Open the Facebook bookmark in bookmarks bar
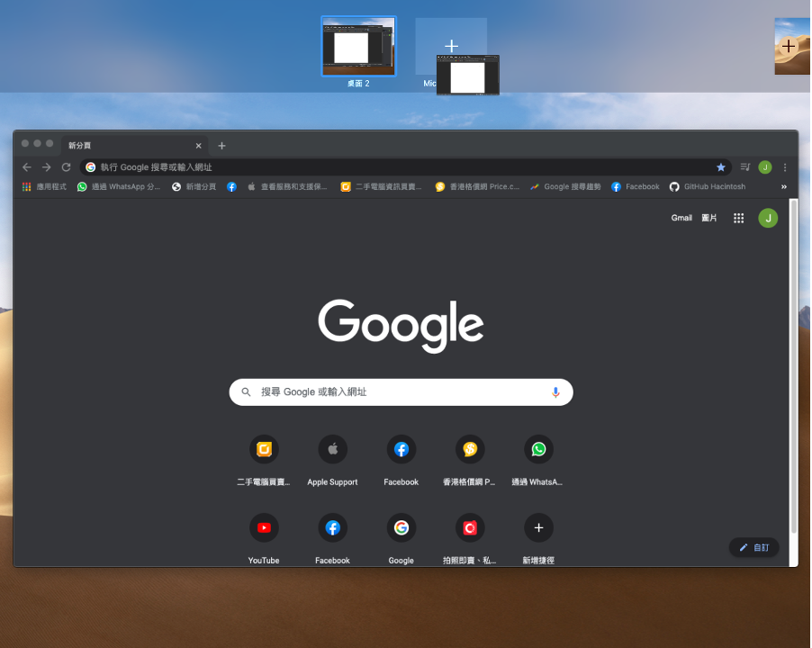 636,187
